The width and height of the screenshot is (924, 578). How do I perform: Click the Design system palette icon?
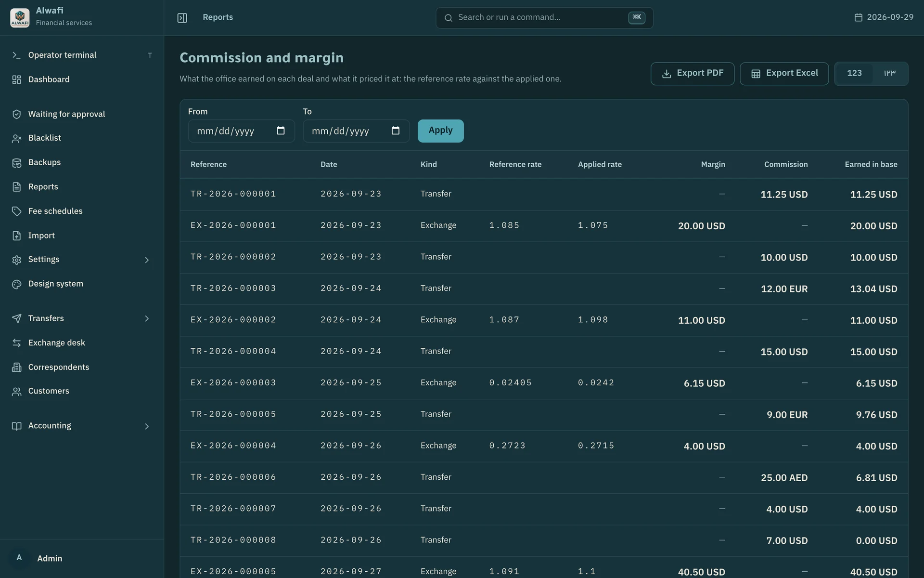click(16, 284)
